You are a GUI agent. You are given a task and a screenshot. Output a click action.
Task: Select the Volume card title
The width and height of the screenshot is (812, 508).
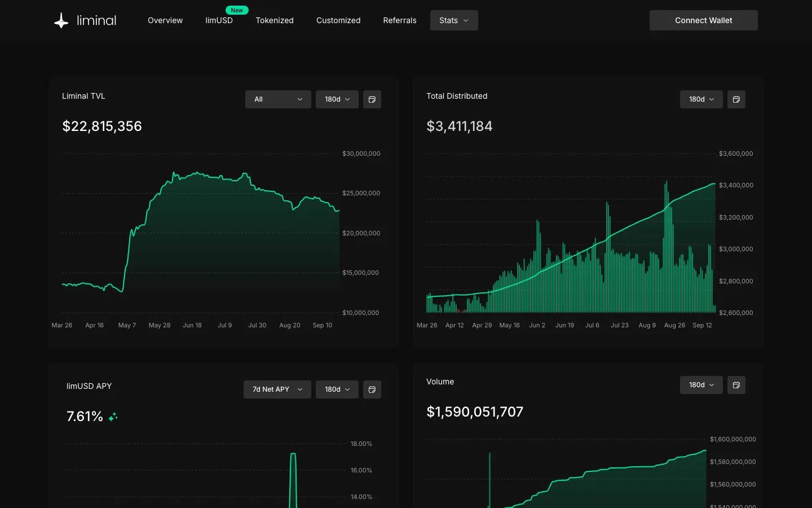pyautogui.click(x=440, y=382)
